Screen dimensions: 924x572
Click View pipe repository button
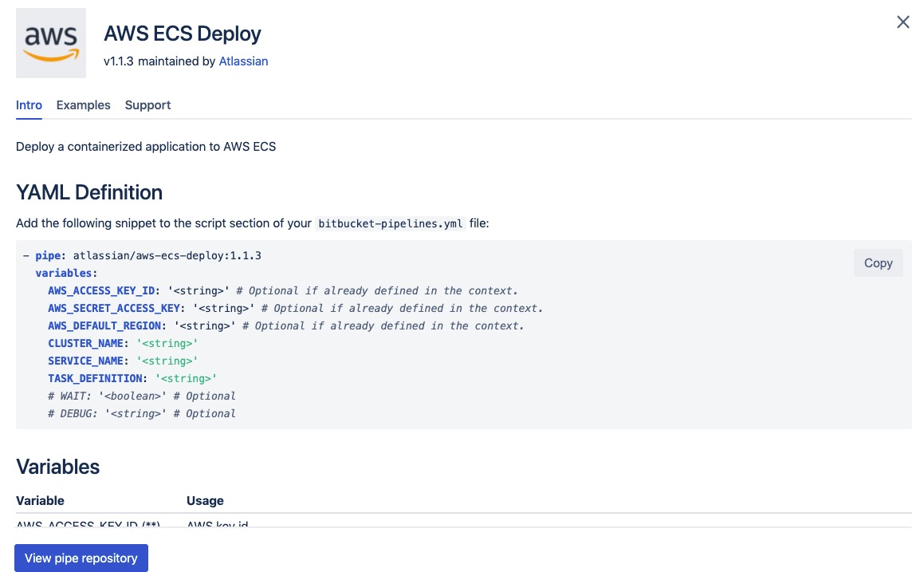coord(81,558)
